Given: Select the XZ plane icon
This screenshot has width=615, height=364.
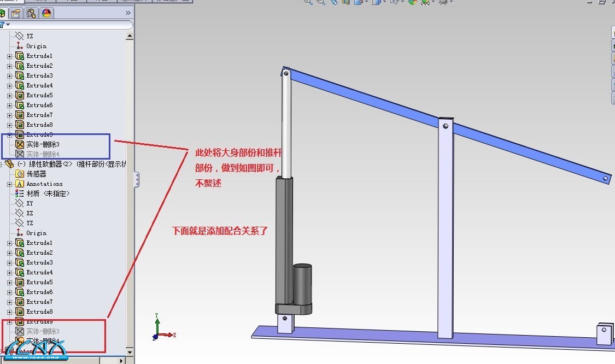Looking at the screenshot, I should 20,213.
